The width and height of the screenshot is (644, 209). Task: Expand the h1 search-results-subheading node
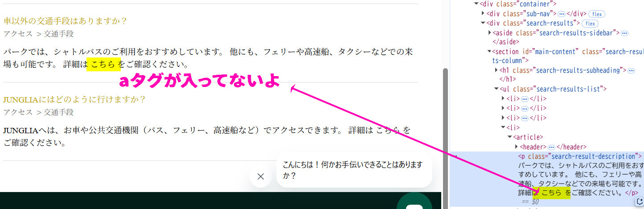point(496,70)
